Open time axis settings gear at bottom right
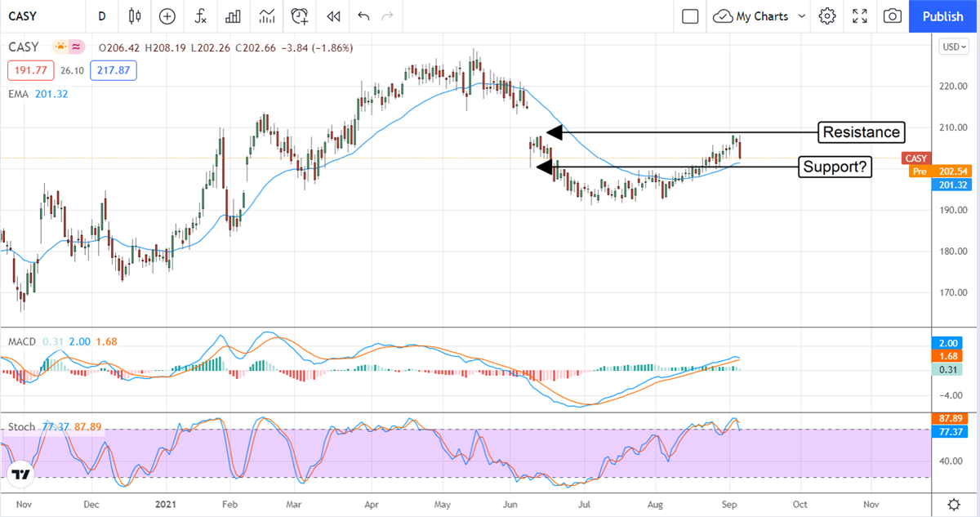 click(x=953, y=504)
